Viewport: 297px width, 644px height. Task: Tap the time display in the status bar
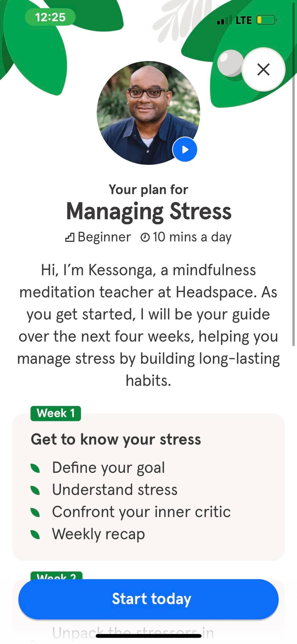tap(50, 17)
